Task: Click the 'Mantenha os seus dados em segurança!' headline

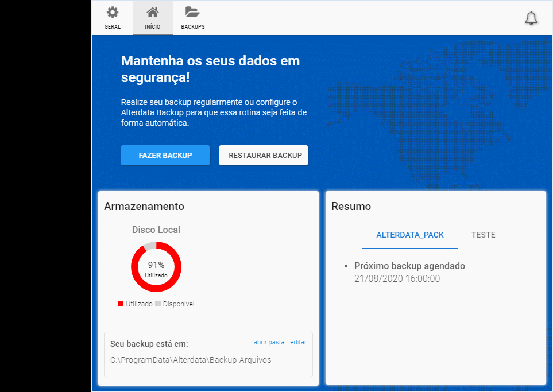Action: (211, 69)
